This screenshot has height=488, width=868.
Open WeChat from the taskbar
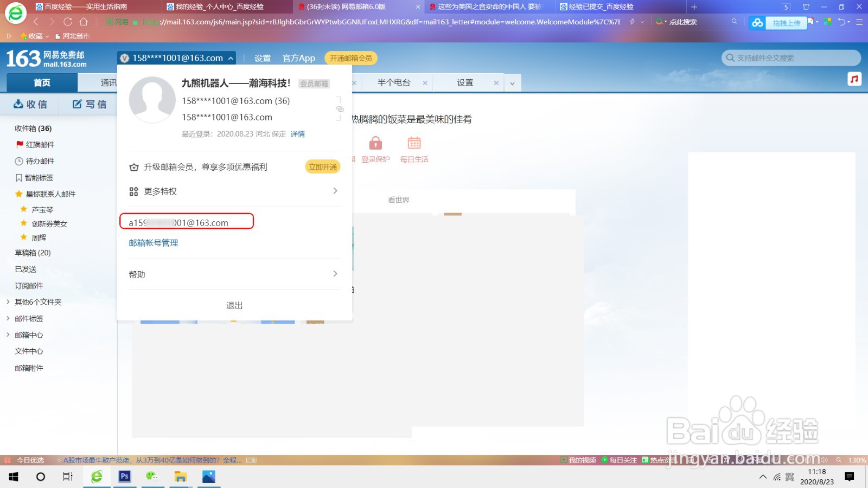(x=152, y=476)
